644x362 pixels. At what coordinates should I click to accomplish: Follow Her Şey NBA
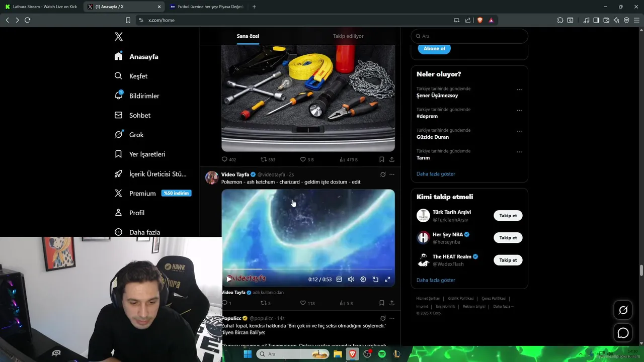tap(508, 238)
